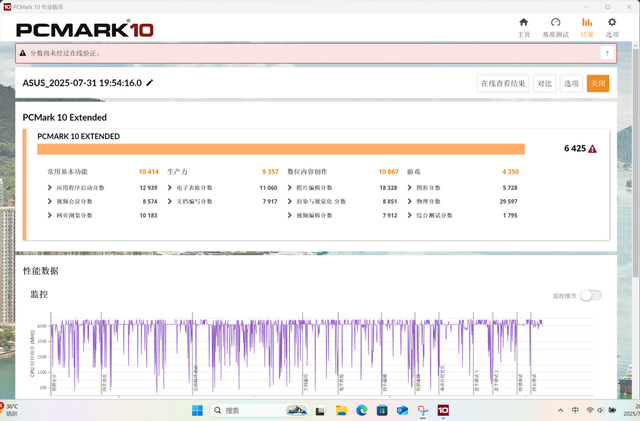The height and width of the screenshot is (421, 640).
Task: Click the volume speaker tray icon
Action: (600, 410)
